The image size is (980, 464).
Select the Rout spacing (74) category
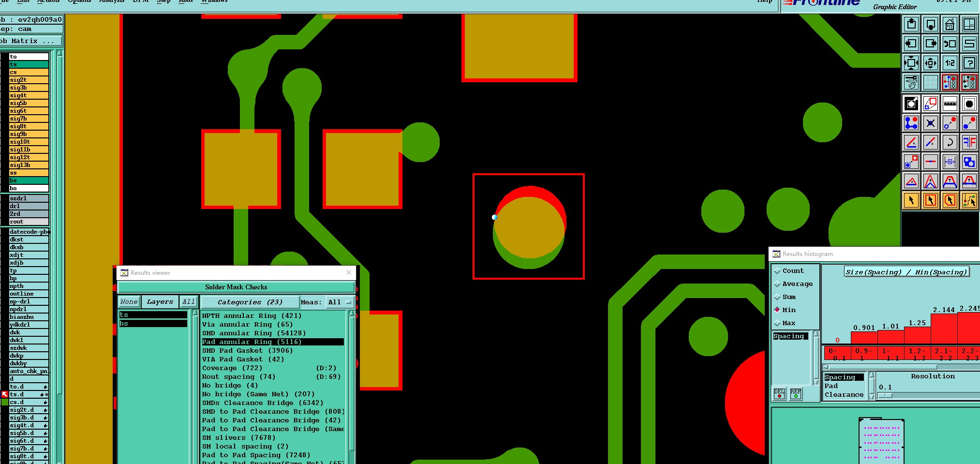273,377
